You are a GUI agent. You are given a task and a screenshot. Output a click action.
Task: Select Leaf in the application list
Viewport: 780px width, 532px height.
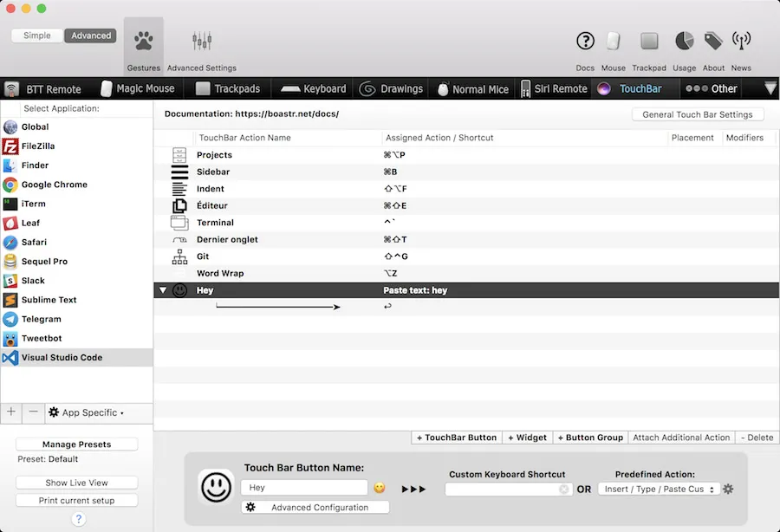click(x=76, y=223)
